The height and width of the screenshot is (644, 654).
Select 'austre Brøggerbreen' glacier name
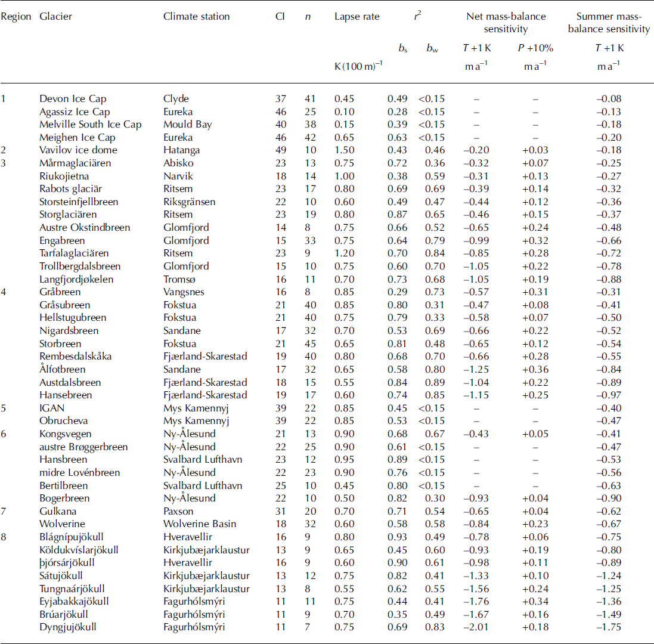click(x=83, y=447)
